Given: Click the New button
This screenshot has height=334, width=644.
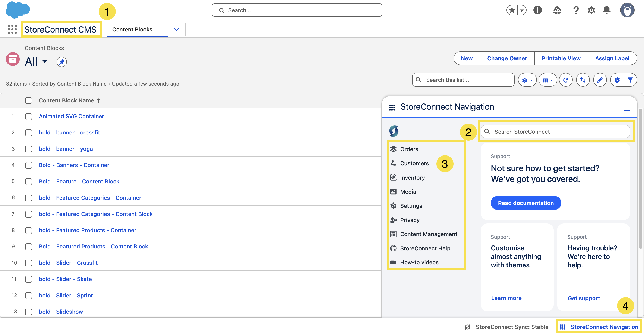Looking at the screenshot, I should [x=467, y=58].
